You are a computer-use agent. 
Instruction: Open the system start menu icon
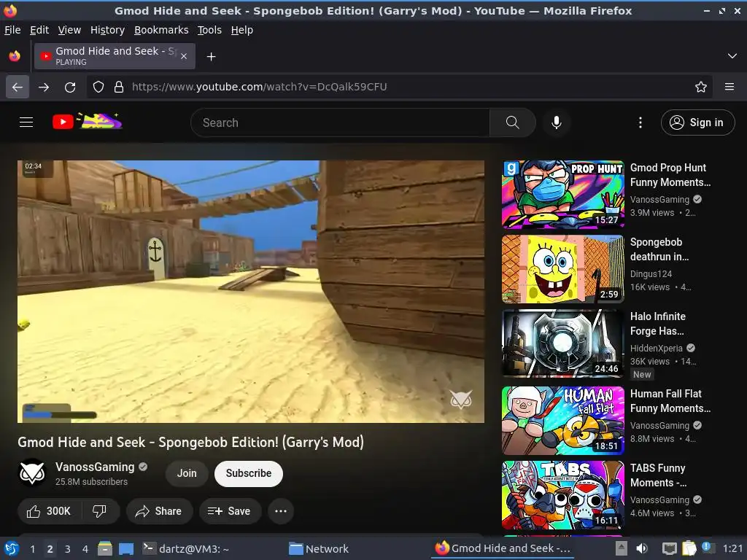click(x=12, y=548)
